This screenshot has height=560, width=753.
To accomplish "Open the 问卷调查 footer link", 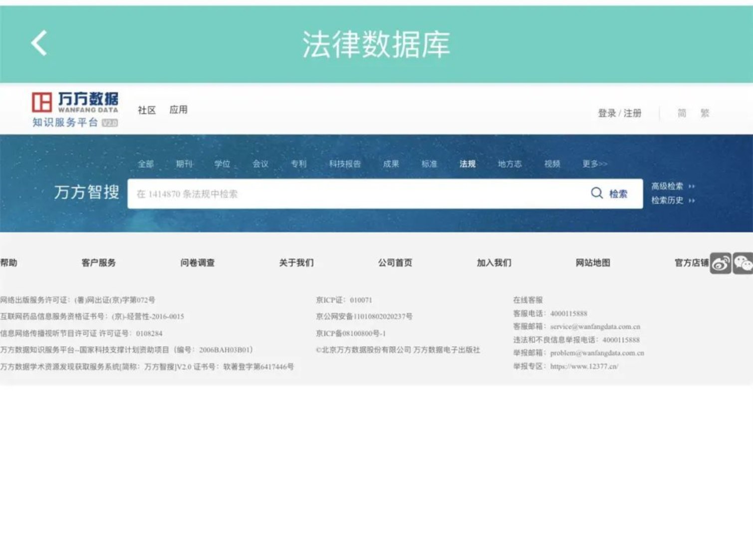I will click(197, 263).
